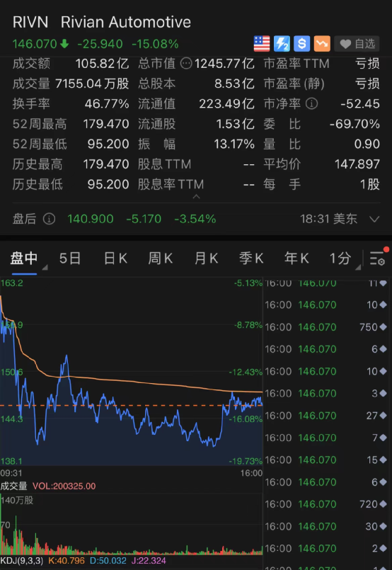Tap the 委比 value -69.70%

coord(354,124)
